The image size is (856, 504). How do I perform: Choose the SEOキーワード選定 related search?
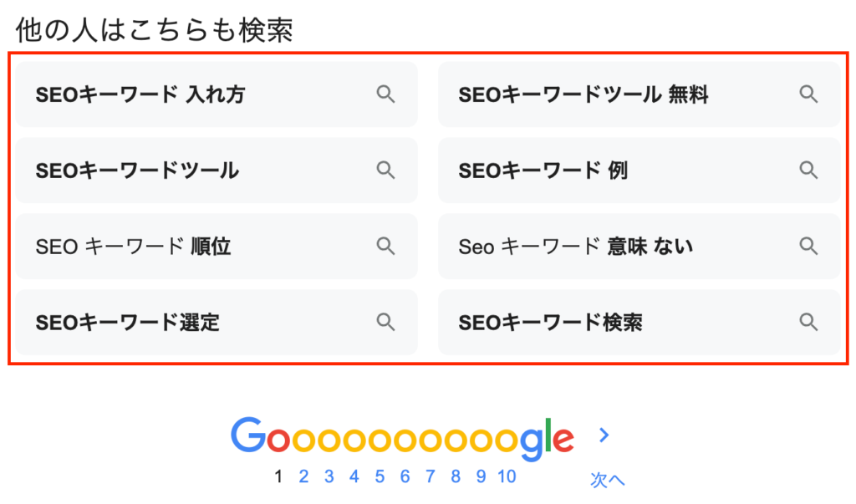tap(127, 322)
